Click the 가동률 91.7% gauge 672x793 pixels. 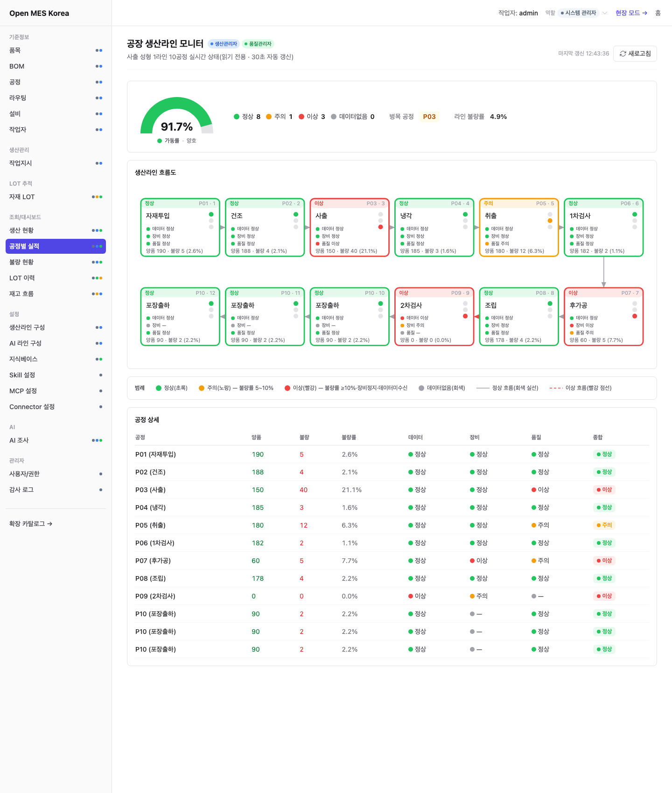(177, 117)
